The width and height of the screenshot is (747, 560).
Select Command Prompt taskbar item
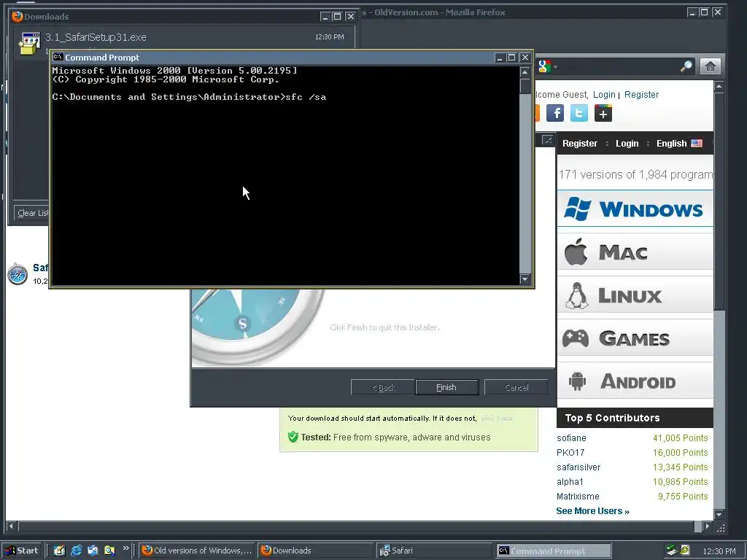click(553, 551)
